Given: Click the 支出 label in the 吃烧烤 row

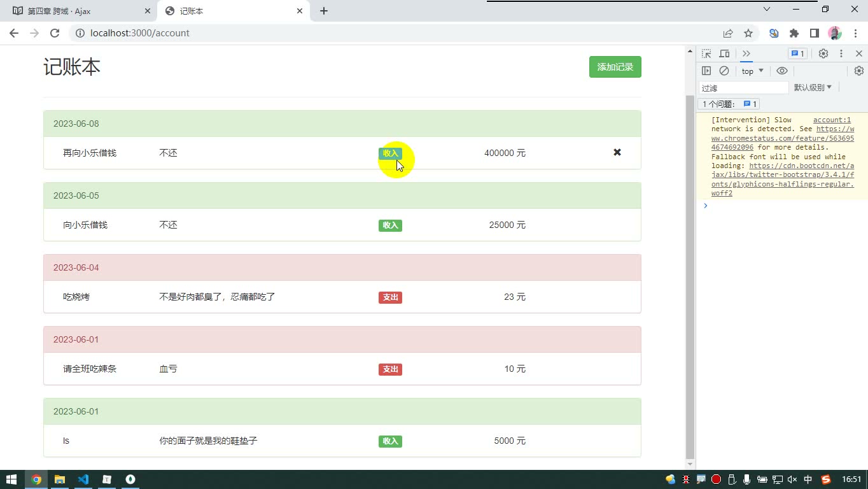Looking at the screenshot, I should (x=390, y=297).
